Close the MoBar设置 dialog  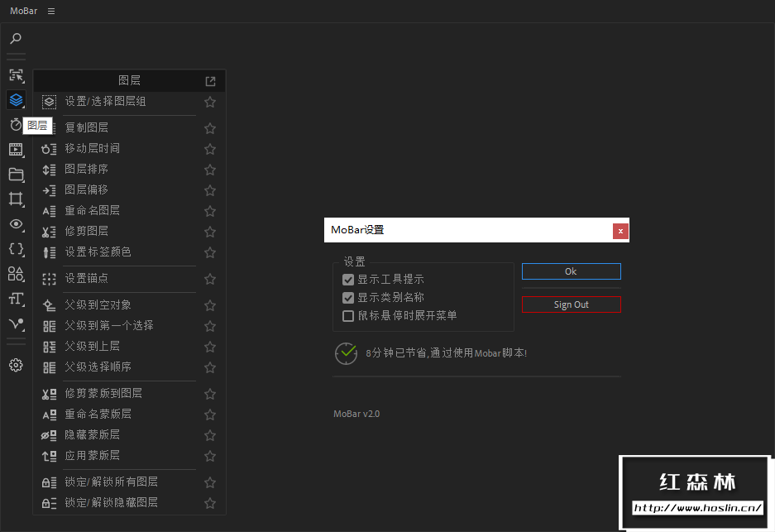(620, 231)
